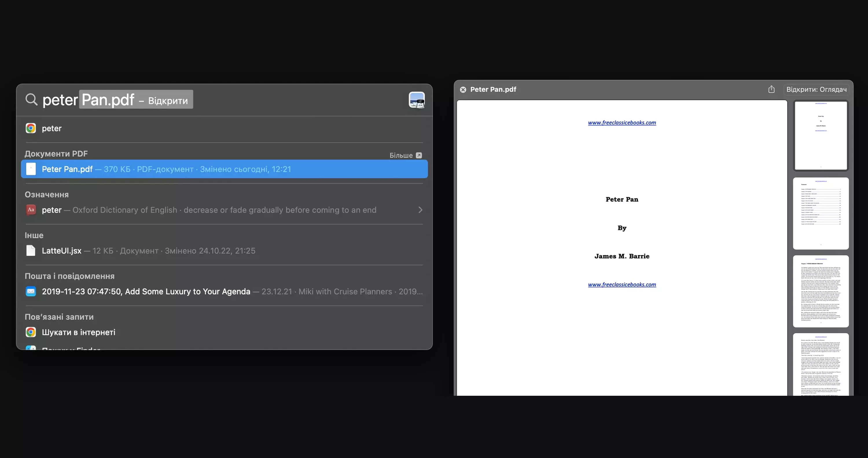
Task: Click the LatteUI.jsx file icon
Action: coord(31,251)
